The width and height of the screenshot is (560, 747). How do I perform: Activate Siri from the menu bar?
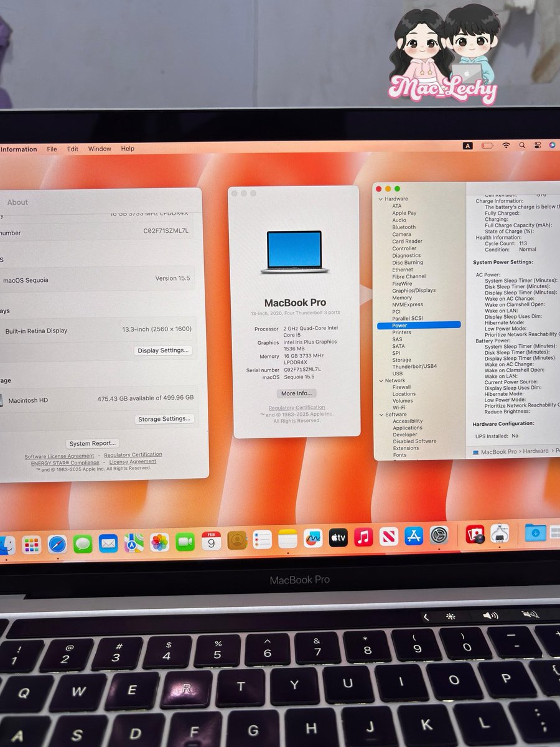[553, 145]
